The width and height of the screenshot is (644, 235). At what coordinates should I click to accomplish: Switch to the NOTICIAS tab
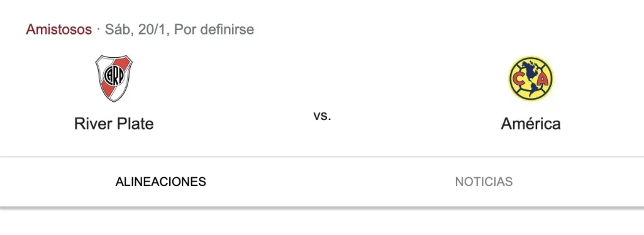click(484, 182)
